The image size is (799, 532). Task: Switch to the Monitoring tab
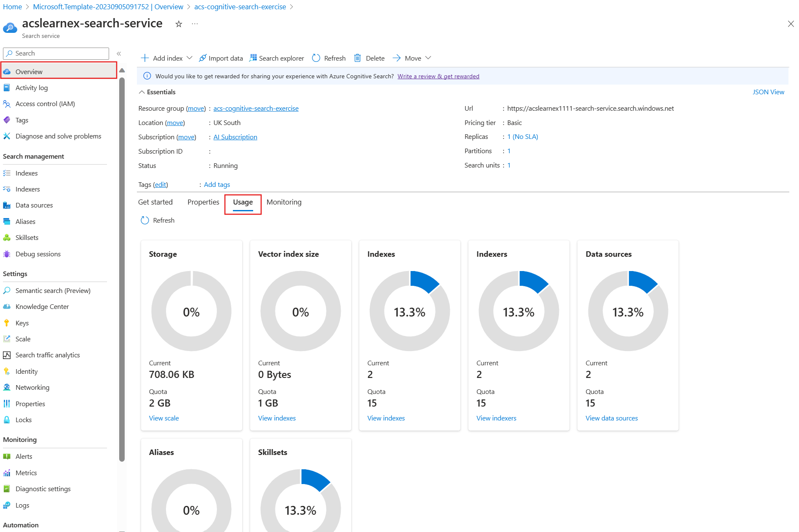tap(284, 202)
